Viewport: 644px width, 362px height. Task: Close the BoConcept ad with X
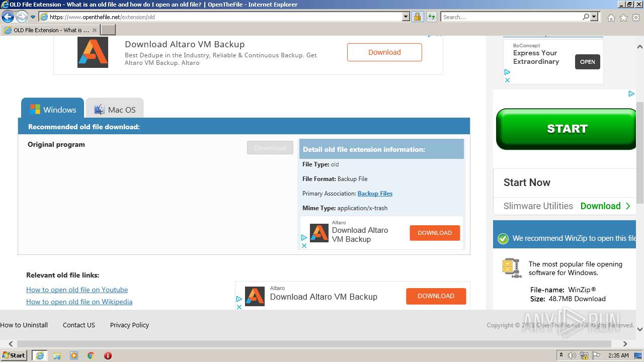point(507,80)
